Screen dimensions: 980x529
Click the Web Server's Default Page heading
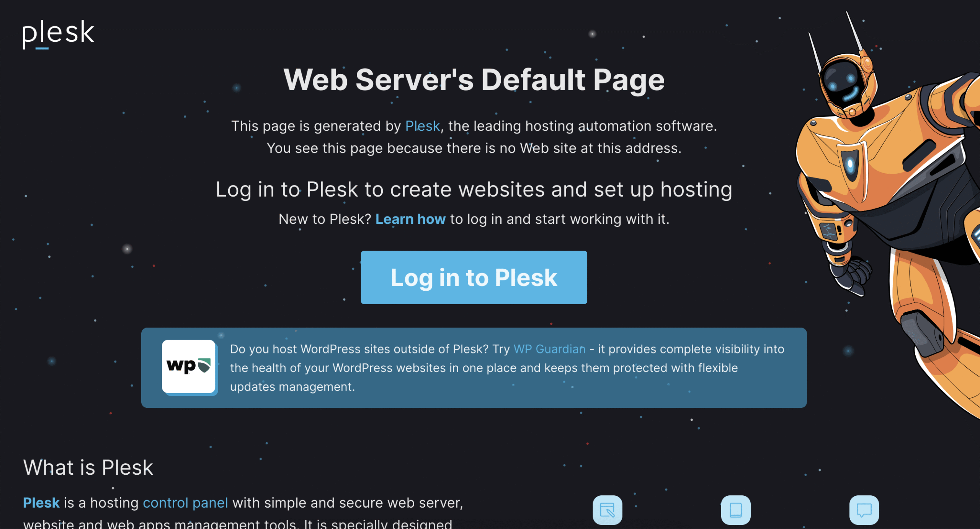pyautogui.click(x=474, y=80)
